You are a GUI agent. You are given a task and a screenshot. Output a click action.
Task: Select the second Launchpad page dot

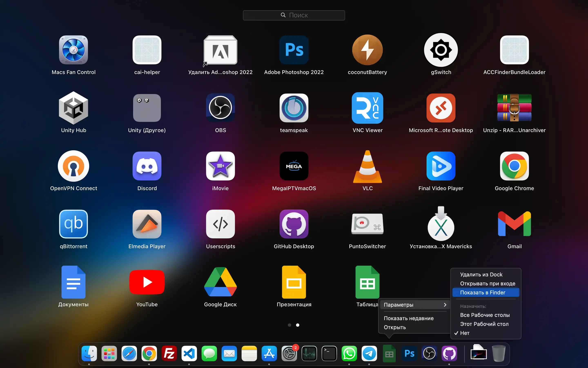298,325
